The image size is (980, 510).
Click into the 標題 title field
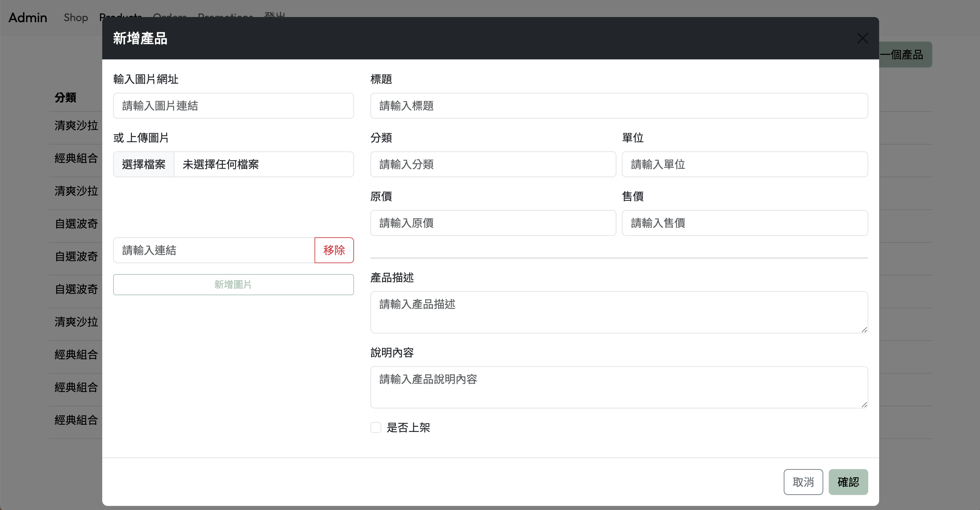619,106
